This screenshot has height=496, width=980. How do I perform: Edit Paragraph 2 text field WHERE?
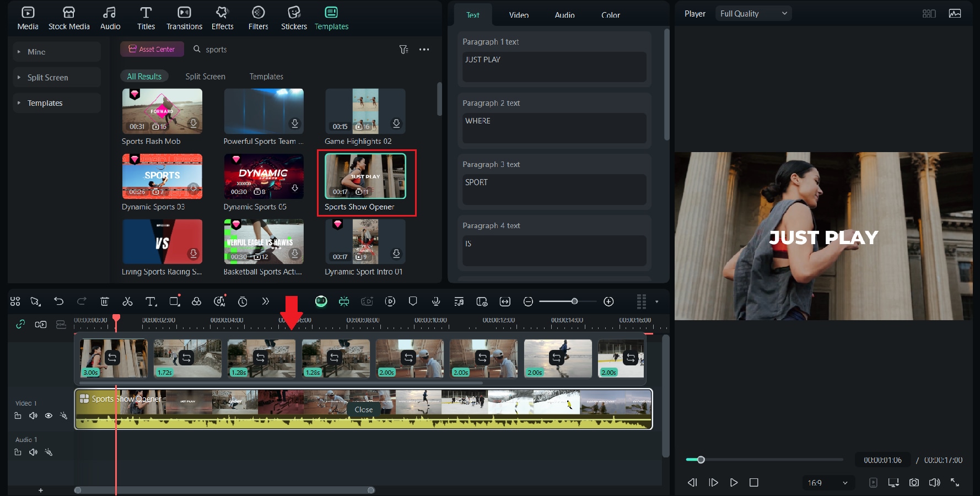(554, 128)
